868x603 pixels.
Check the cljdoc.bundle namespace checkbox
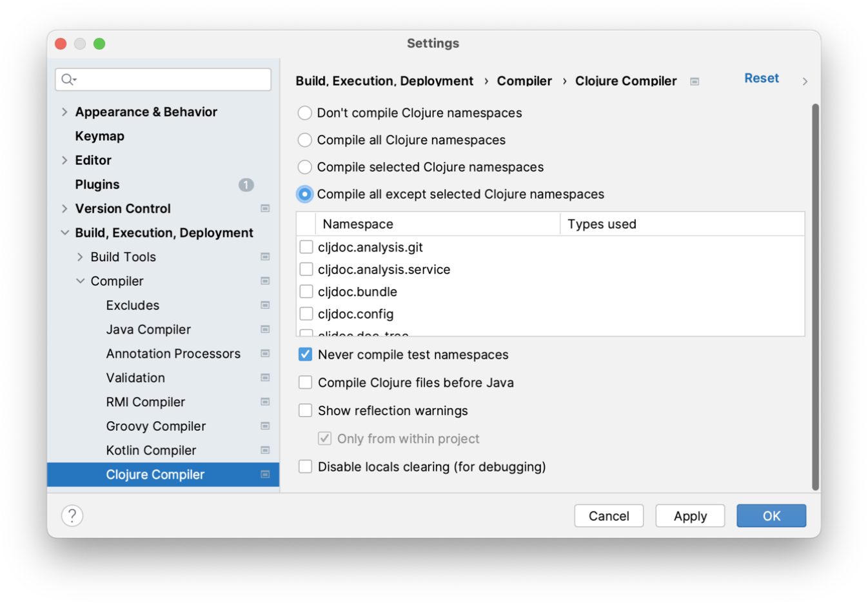(x=306, y=292)
